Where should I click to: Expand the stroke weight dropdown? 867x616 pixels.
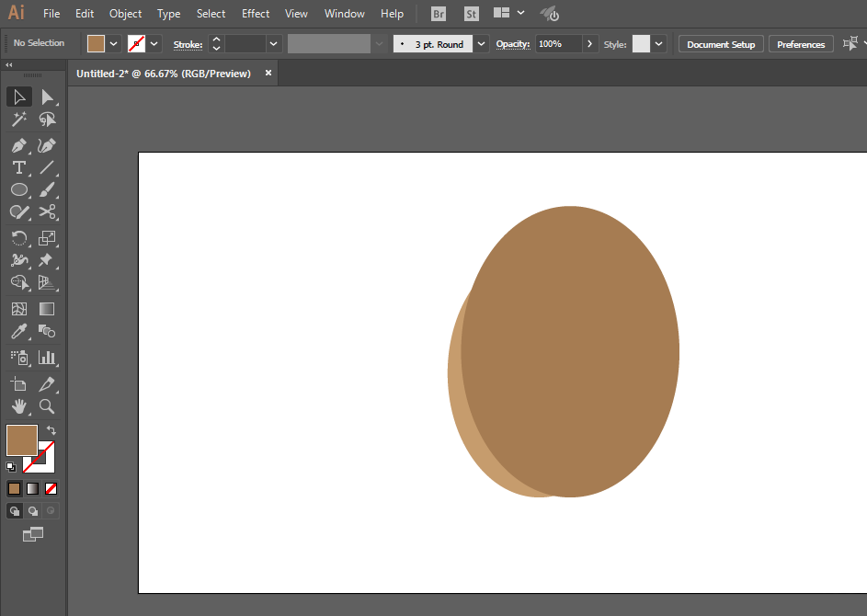(x=273, y=44)
